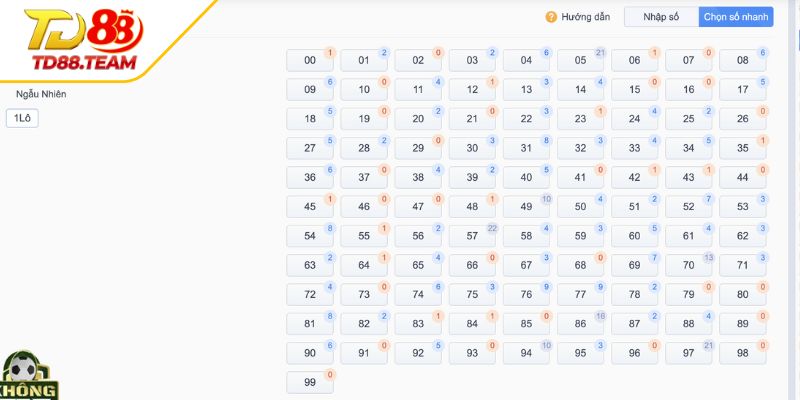Toggle number 57 selection
Screen dimensions: 800x400
(472, 236)
